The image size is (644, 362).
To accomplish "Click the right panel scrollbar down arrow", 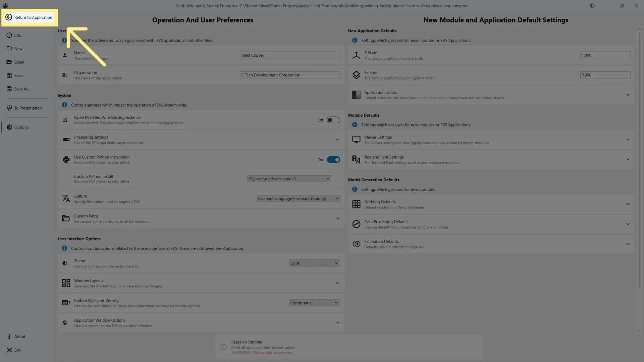I will [x=639, y=330].
